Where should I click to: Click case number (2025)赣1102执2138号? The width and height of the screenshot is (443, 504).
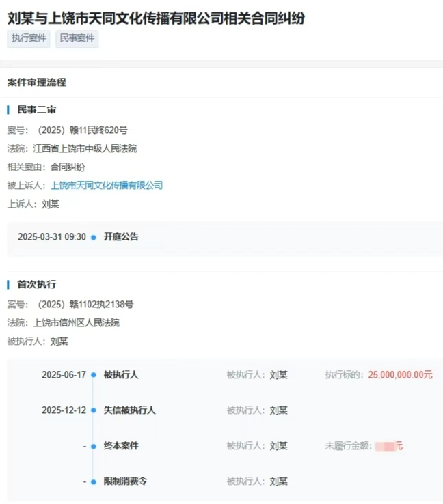click(84, 304)
